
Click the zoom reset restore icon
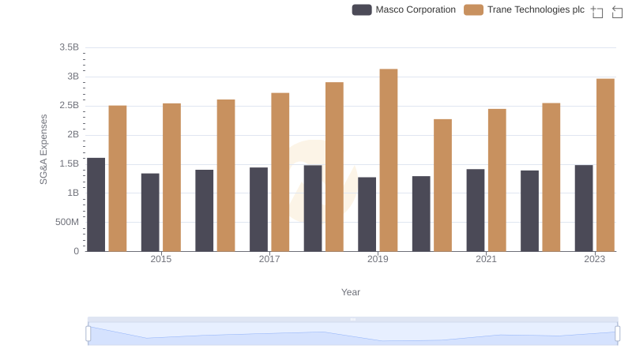617,12
